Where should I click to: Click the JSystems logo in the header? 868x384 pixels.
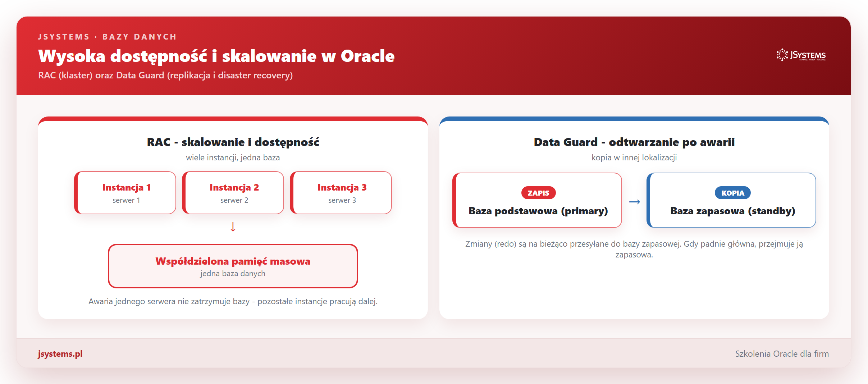coord(801,55)
